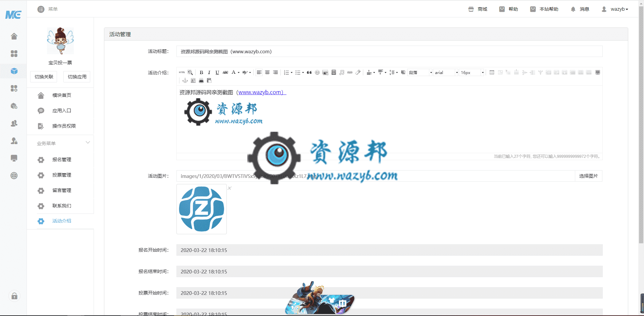Insert music via editor toolbar
644x316 pixels.
[x=342, y=72]
